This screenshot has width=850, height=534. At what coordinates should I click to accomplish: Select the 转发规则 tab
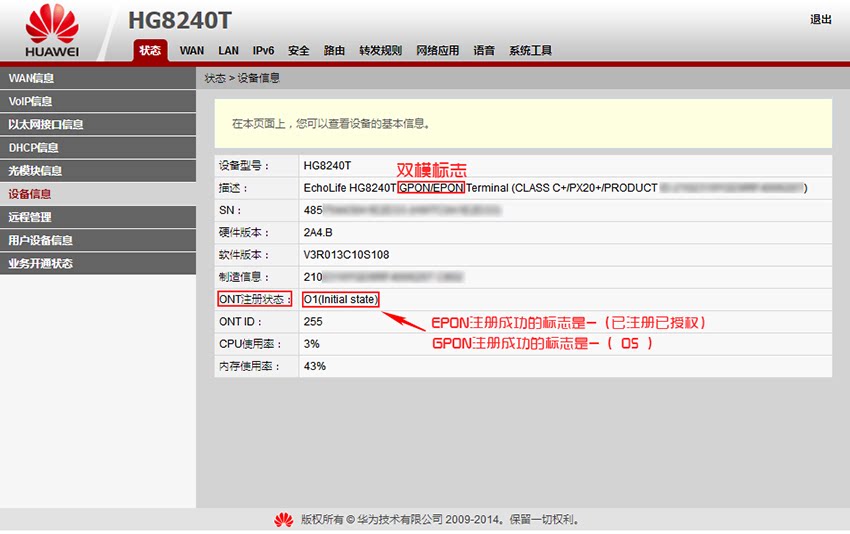381,50
